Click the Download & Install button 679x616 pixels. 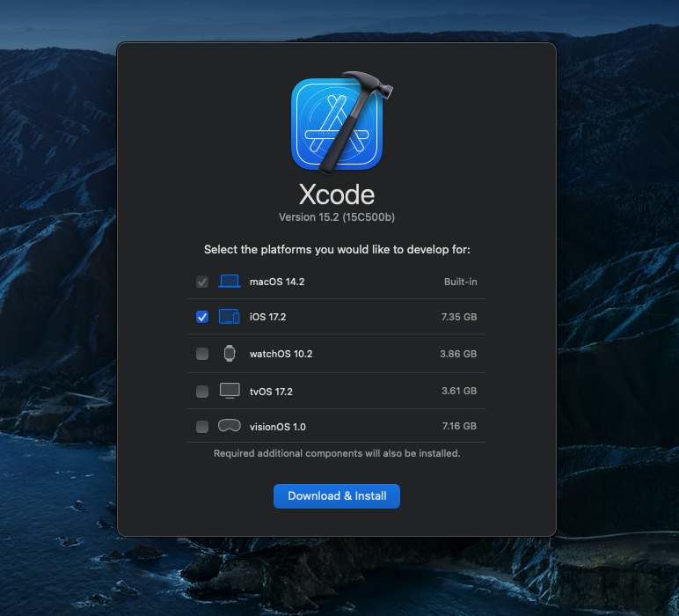coord(337,496)
